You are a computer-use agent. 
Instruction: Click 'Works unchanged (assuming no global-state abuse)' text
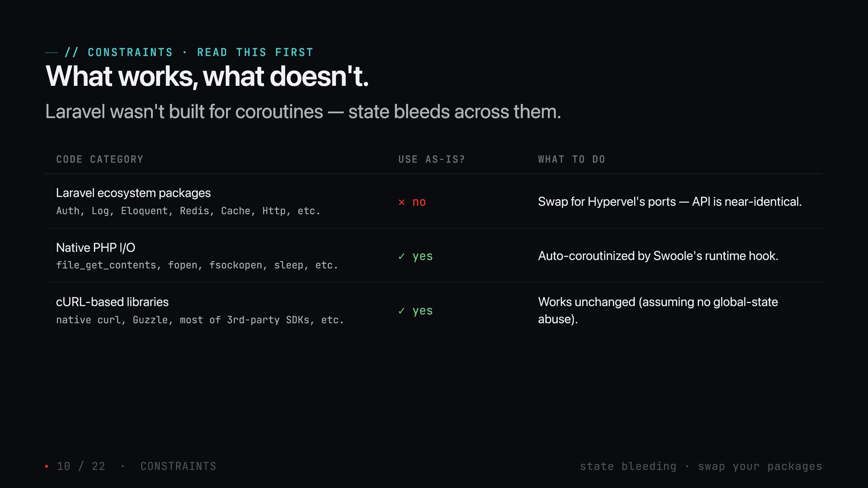tap(658, 310)
